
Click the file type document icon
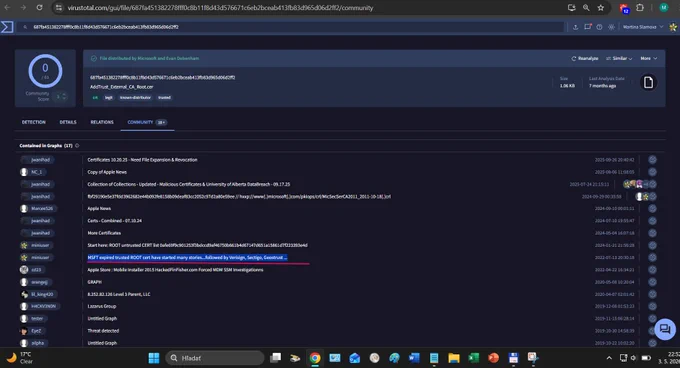pyautogui.click(x=648, y=82)
